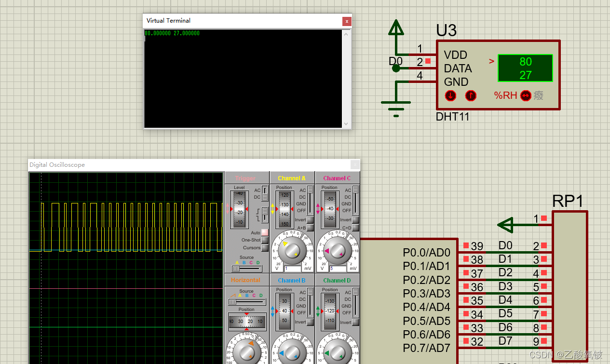The width and height of the screenshot is (610, 364).
Task: Click the Horizontal Source slider
Action: point(246,302)
